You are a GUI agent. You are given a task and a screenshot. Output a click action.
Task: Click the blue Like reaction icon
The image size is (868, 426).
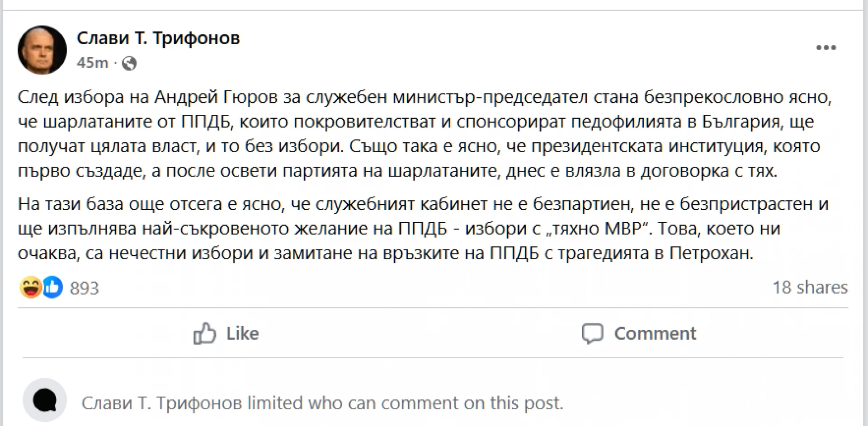pos(52,287)
